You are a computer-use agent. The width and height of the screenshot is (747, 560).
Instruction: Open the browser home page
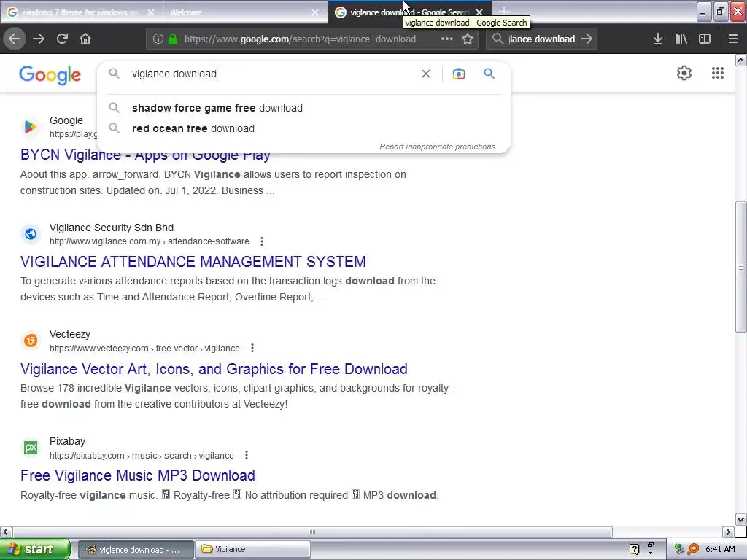(85, 39)
